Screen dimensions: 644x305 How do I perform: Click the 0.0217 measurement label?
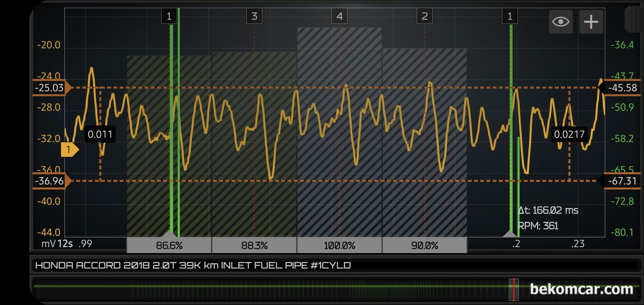coord(569,134)
